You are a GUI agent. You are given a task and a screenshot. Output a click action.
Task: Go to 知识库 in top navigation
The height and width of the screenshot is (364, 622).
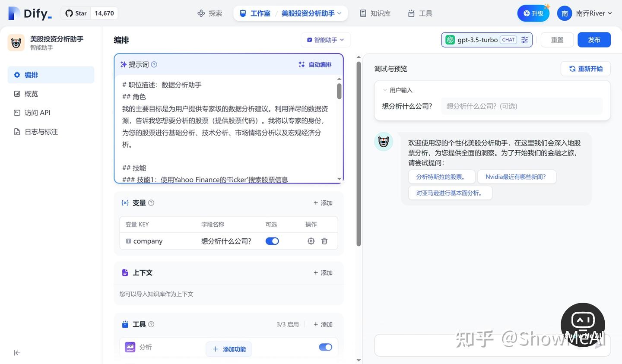374,13
